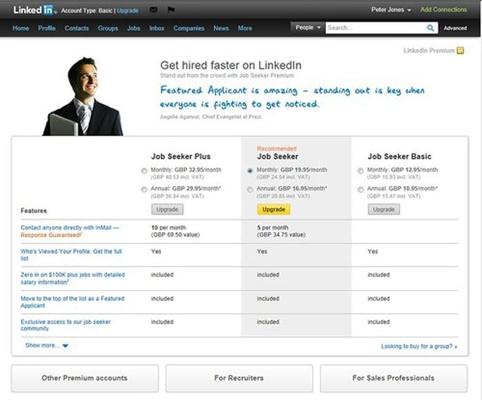
Task: Open the Groups menu
Action: [x=108, y=28]
